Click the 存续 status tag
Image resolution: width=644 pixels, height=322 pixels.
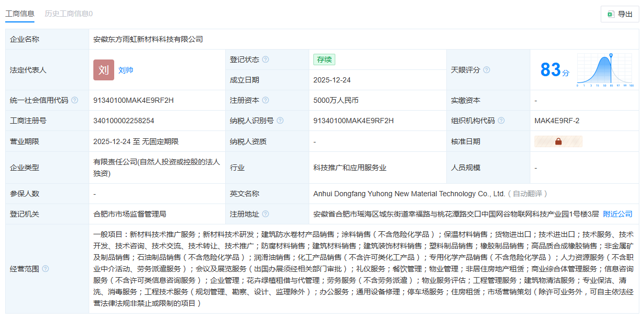point(324,59)
